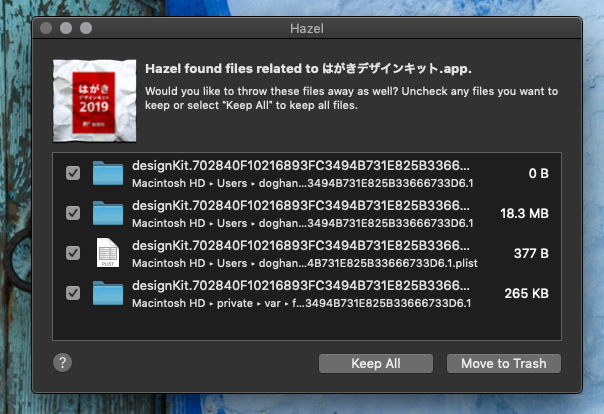604x414 pixels.
Task: Minimize the Hazel window with the middle title bar button
Action: tap(66, 28)
